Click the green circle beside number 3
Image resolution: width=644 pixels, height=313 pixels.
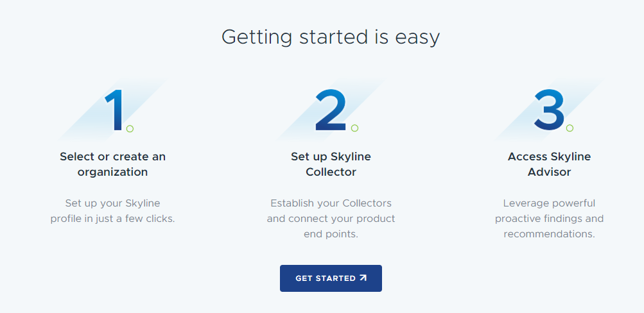pyautogui.click(x=570, y=128)
